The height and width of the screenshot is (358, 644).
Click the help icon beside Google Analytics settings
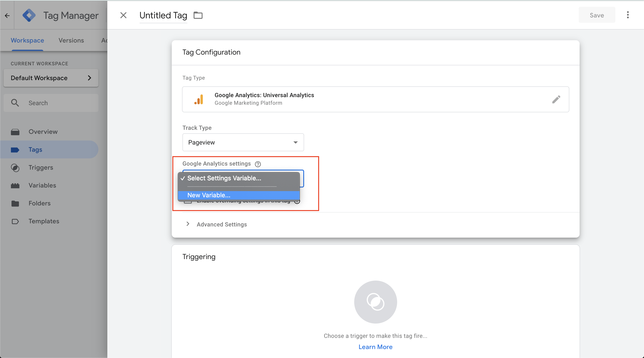click(x=258, y=164)
